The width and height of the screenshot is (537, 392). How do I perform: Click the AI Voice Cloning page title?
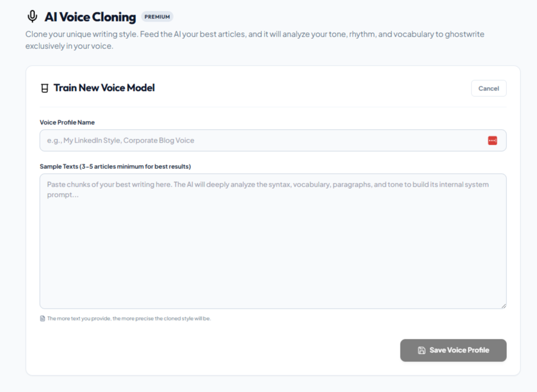pos(90,17)
